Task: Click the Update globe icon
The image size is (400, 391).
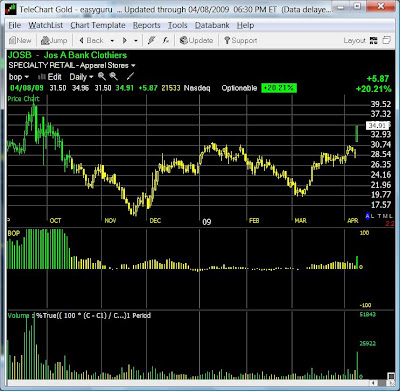Action: tap(183, 40)
